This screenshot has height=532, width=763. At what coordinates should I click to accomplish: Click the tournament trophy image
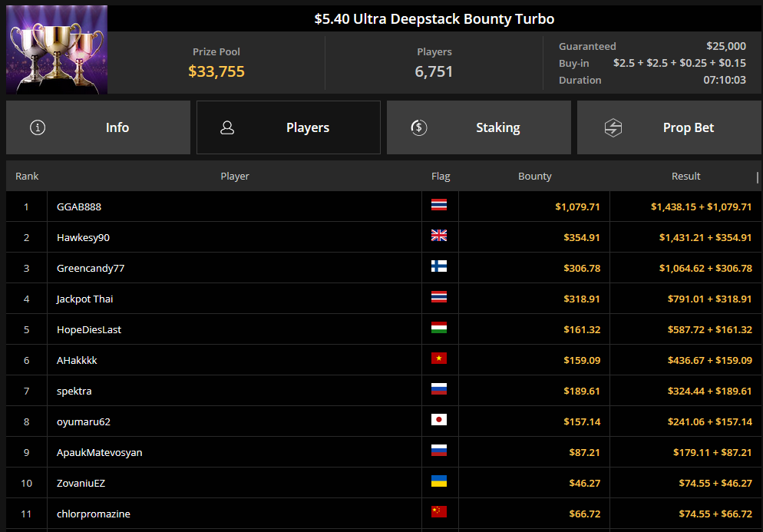click(57, 49)
